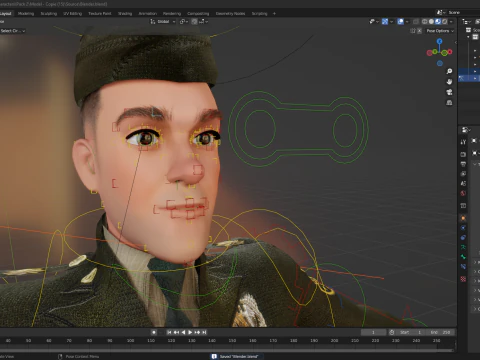480x360 pixels.
Task: Open the gizmo settings dropdown arrow
Action: coord(391,21)
